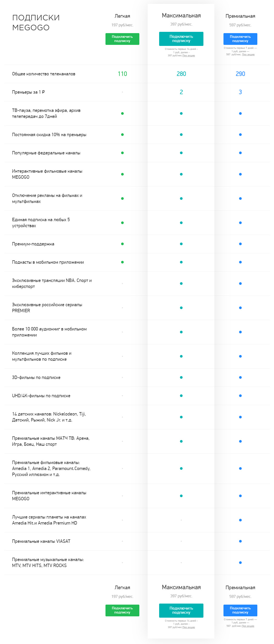Follow bottom 'Про акцию' link under Премиальная
Viewport: 274px width, 644px height.
[248, 626]
